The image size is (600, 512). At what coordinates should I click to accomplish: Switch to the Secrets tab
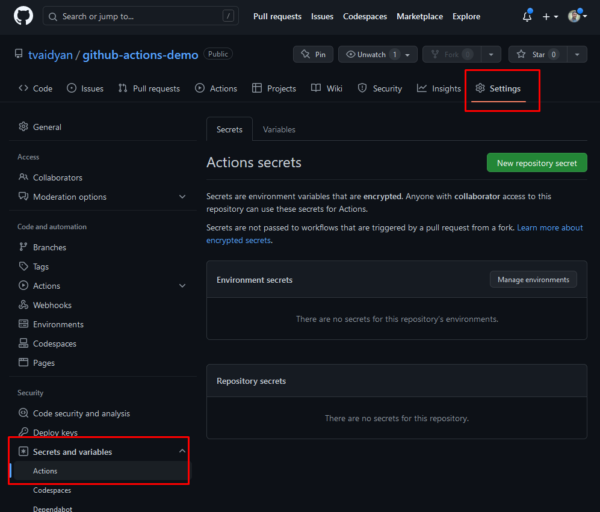[229, 129]
